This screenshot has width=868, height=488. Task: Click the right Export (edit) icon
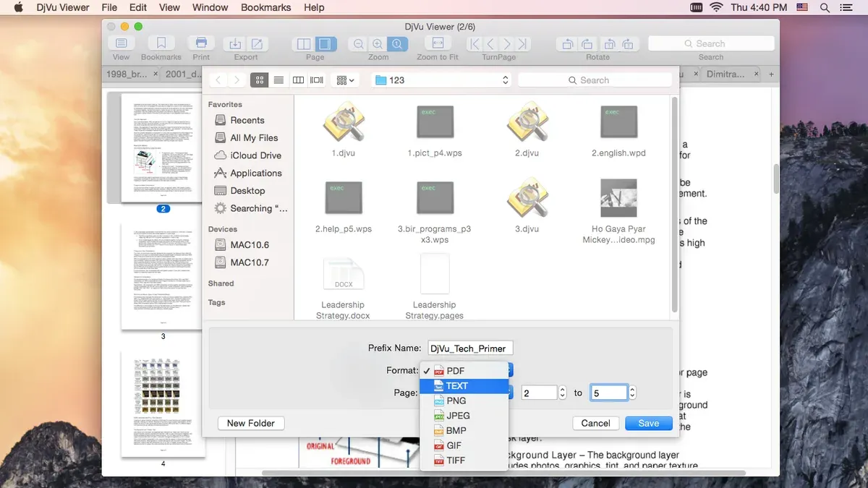click(257, 44)
